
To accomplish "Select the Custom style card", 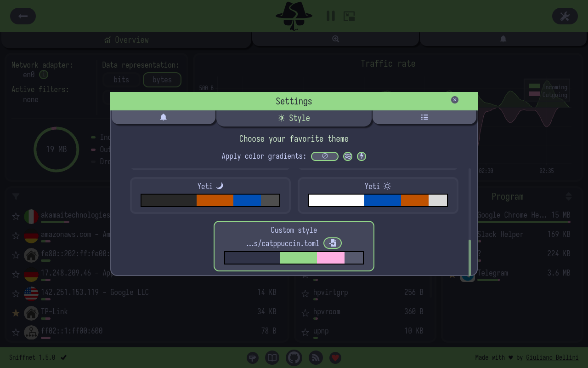I will coord(294,246).
